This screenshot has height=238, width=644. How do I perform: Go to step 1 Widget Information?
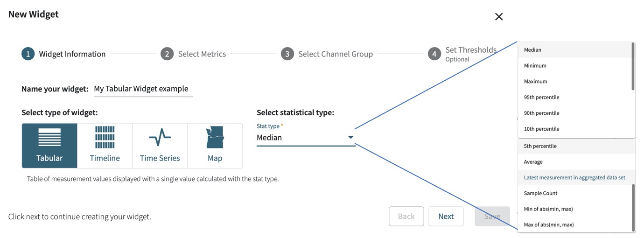tap(63, 54)
